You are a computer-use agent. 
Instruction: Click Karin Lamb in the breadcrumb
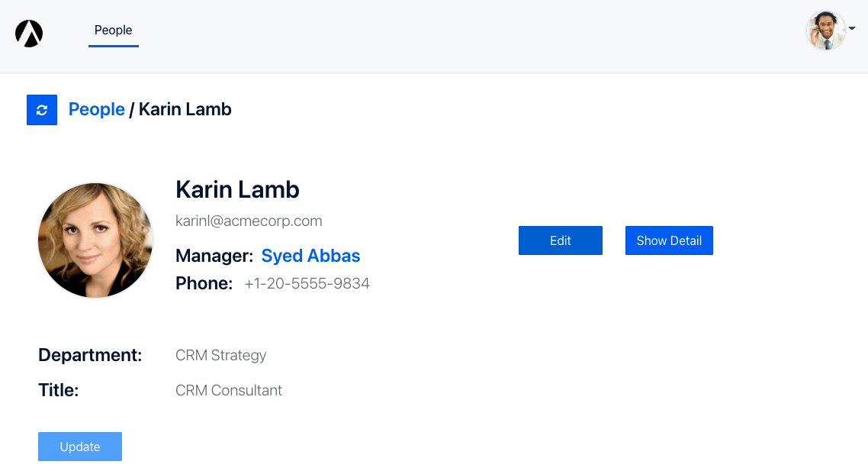point(185,109)
